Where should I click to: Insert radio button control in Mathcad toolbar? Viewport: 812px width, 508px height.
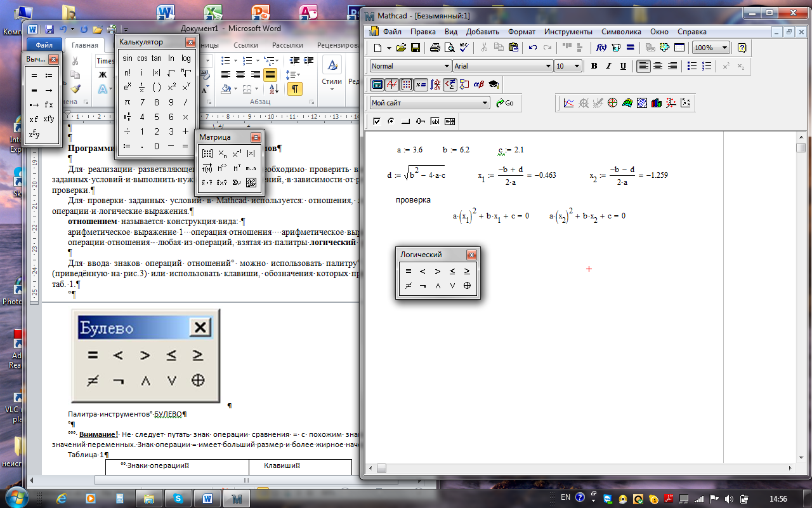click(391, 121)
